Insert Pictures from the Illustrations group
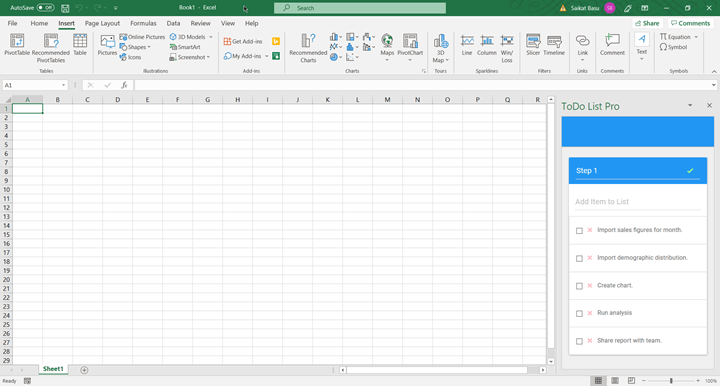The height and width of the screenshot is (386, 720). [107, 45]
